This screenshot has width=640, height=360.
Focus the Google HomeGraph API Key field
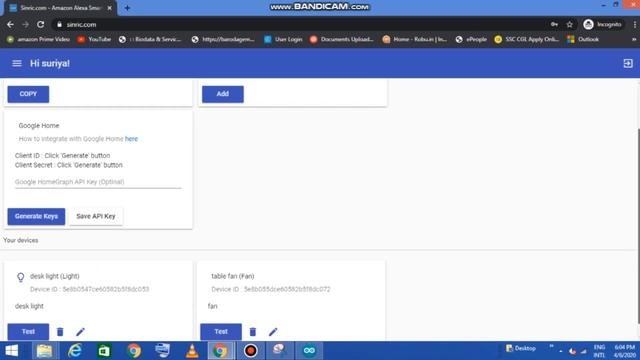click(98, 182)
